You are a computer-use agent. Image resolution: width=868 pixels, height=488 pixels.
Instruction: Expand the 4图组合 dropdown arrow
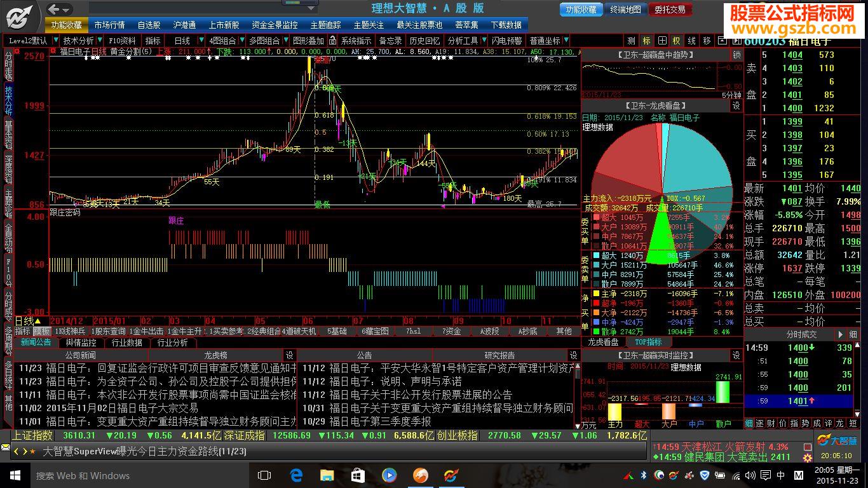point(242,41)
